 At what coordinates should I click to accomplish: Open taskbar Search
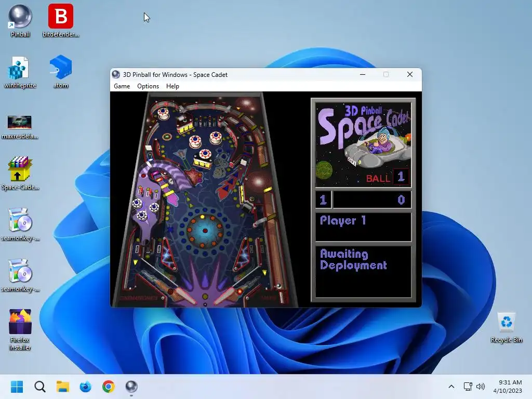tap(39, 387)
